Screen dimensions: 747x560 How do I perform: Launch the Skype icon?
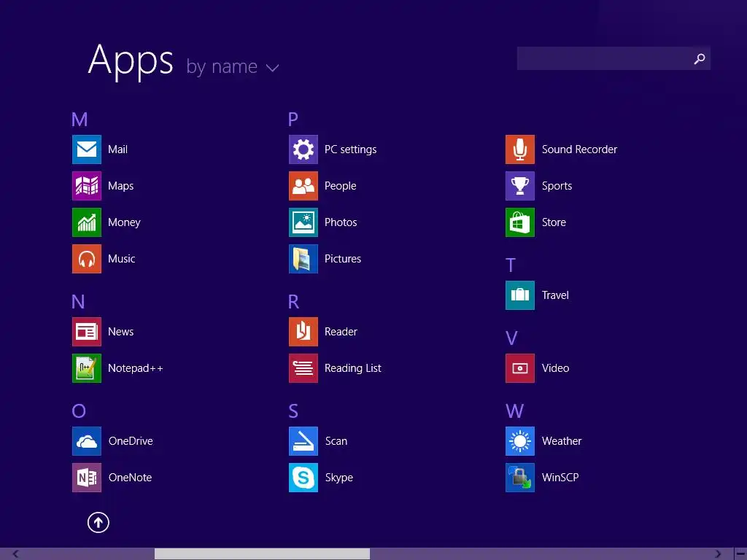coord(303,478)
